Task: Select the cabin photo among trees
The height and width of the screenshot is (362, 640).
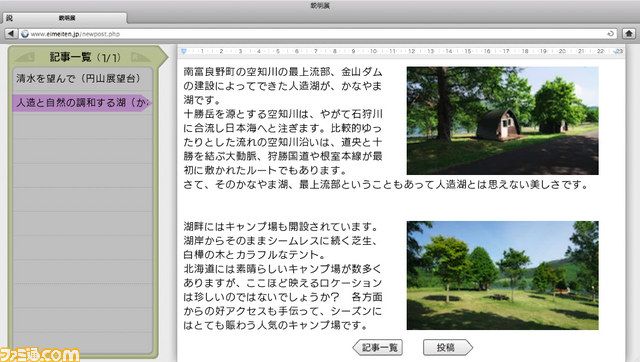Action: (x=502, y=121)
